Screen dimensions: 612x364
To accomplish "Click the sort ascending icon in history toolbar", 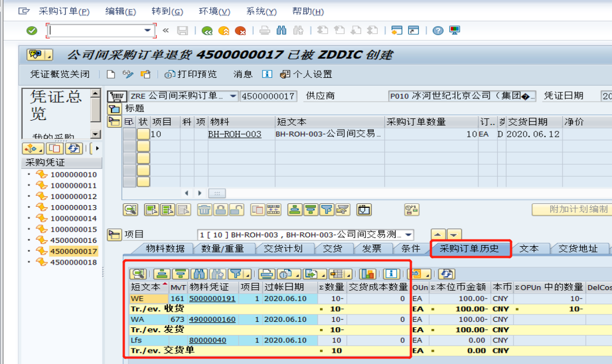I will pyautogui.click(x=162, y=274).
